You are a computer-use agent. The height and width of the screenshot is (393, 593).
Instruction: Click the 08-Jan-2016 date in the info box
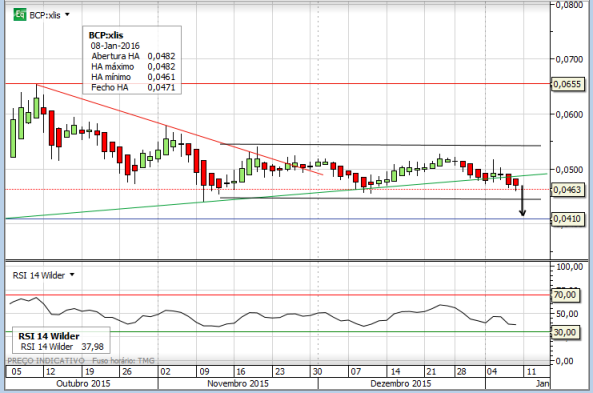click(115, 46)
